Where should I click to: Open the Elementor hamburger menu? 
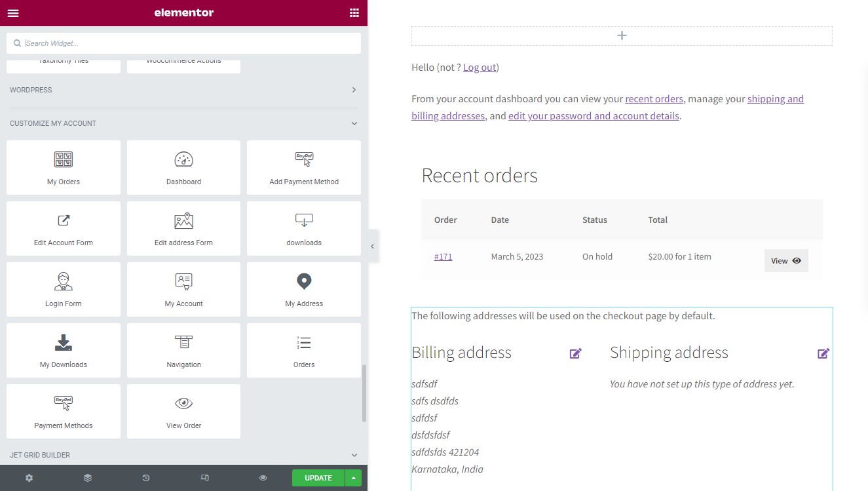13,12
